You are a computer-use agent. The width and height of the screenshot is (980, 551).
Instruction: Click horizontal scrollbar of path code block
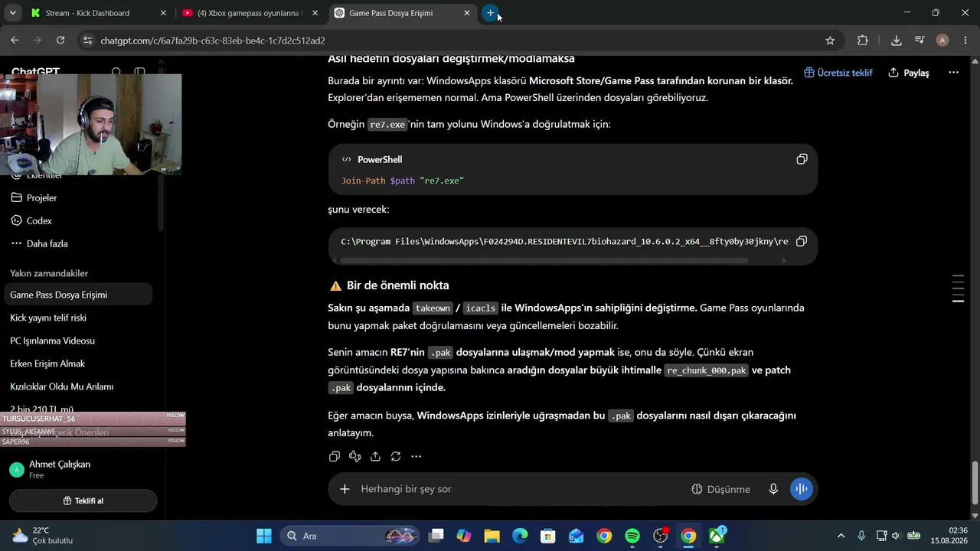[x=544, y=260]
